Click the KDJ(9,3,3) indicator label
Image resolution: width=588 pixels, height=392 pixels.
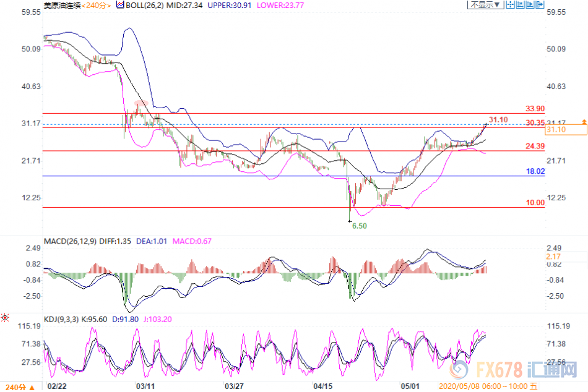pos(61,319)
